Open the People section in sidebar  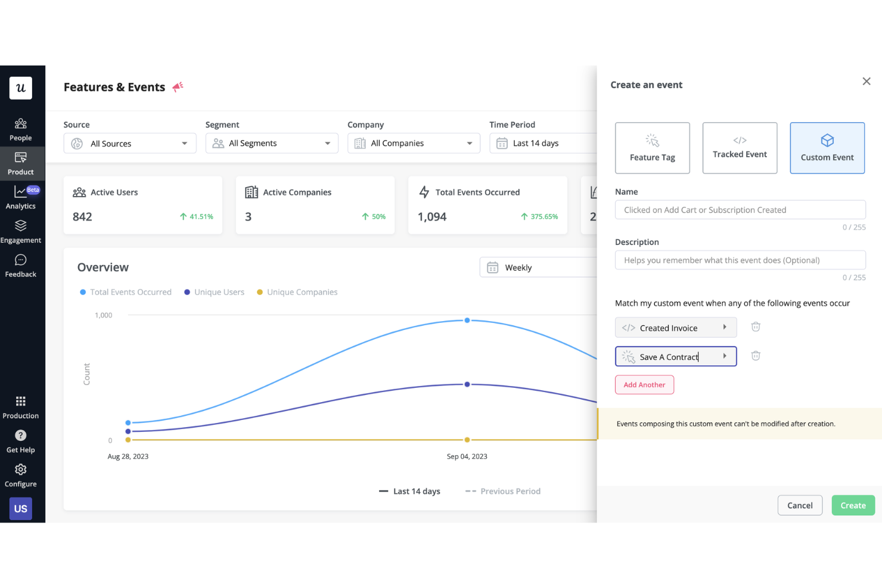21,129
